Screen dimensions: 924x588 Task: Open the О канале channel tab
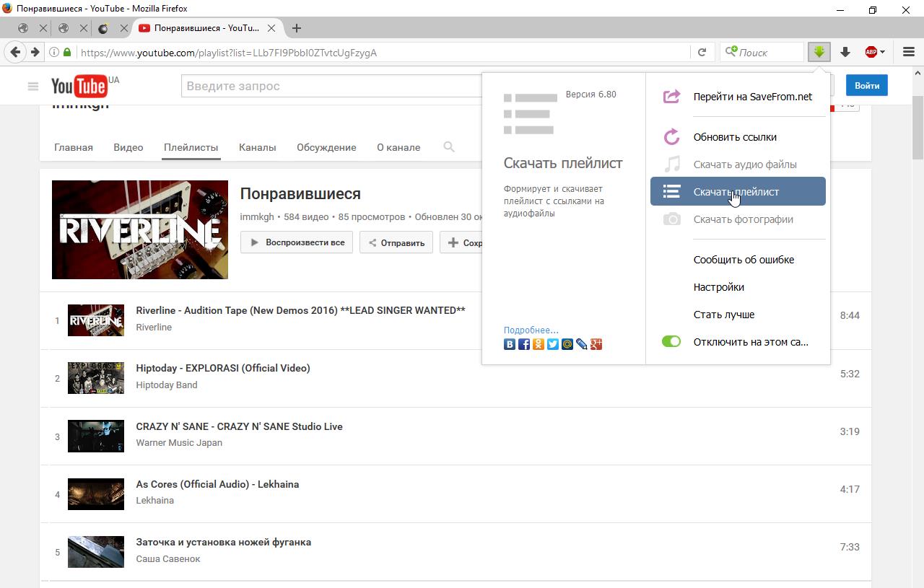pos(398,147)
